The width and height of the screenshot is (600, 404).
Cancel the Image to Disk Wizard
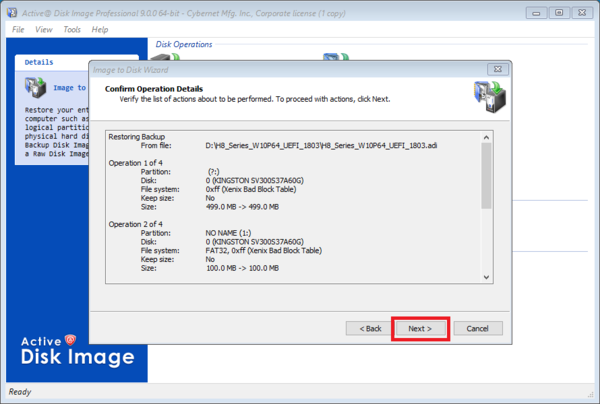click(x=478, y=329)
